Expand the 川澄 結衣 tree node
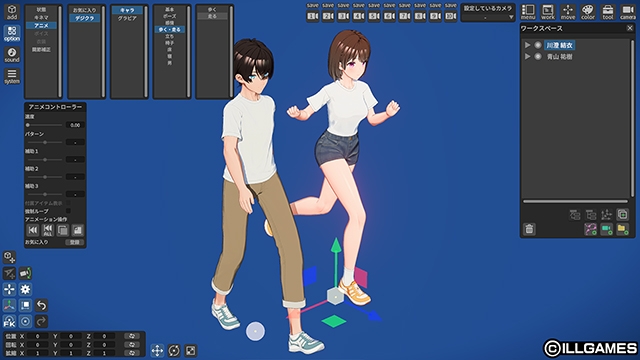Viewport: 640px width, 360px height. (527, 45)
